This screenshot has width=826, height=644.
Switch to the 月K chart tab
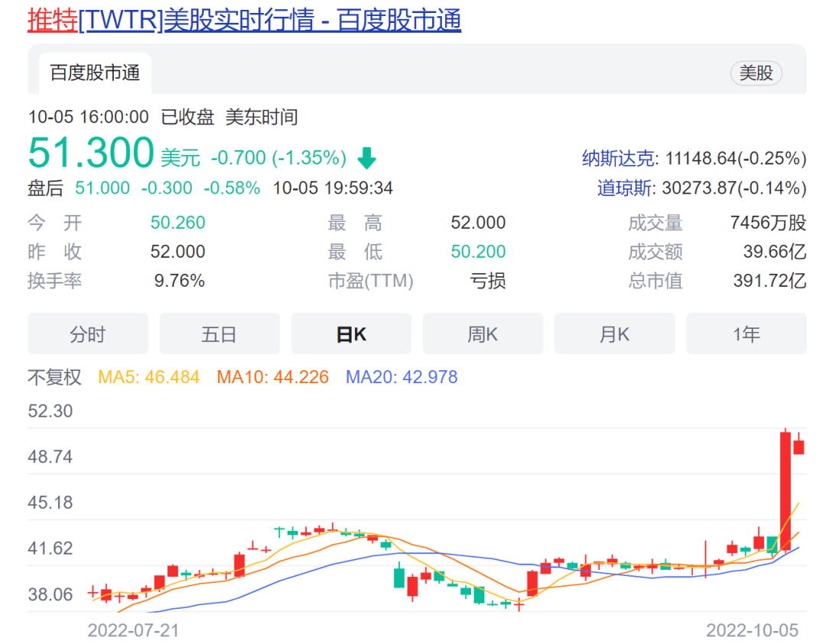(x=615, y=333)
